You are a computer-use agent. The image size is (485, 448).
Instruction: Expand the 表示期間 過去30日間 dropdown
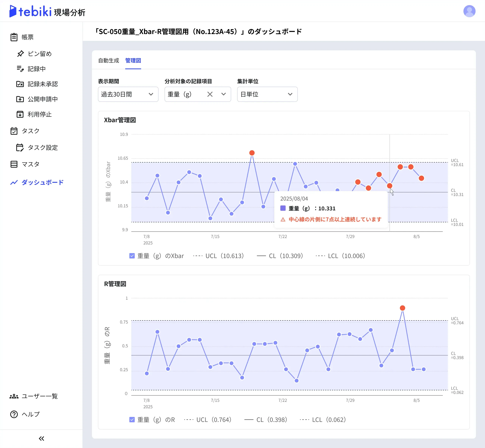pos(128,94)
